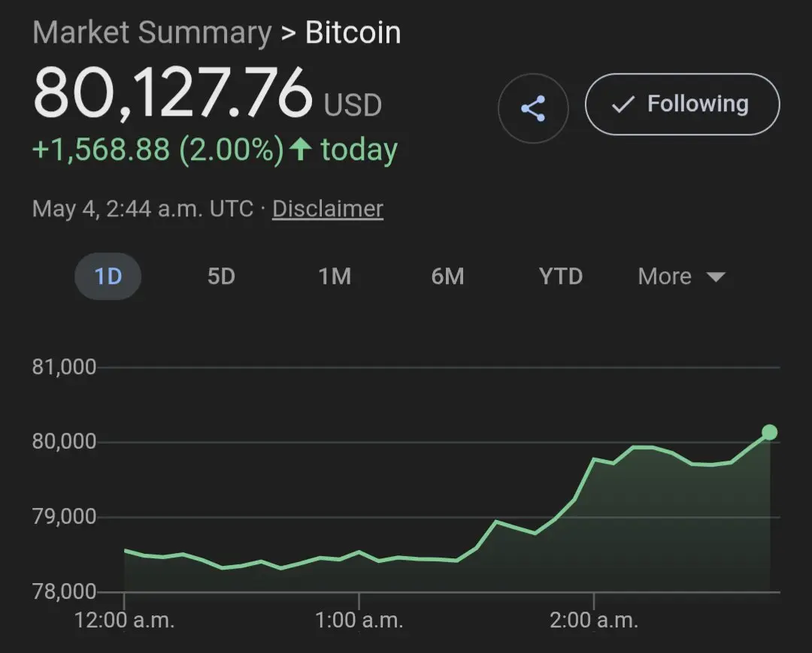Select the 6M chart range

coord(447,277)
